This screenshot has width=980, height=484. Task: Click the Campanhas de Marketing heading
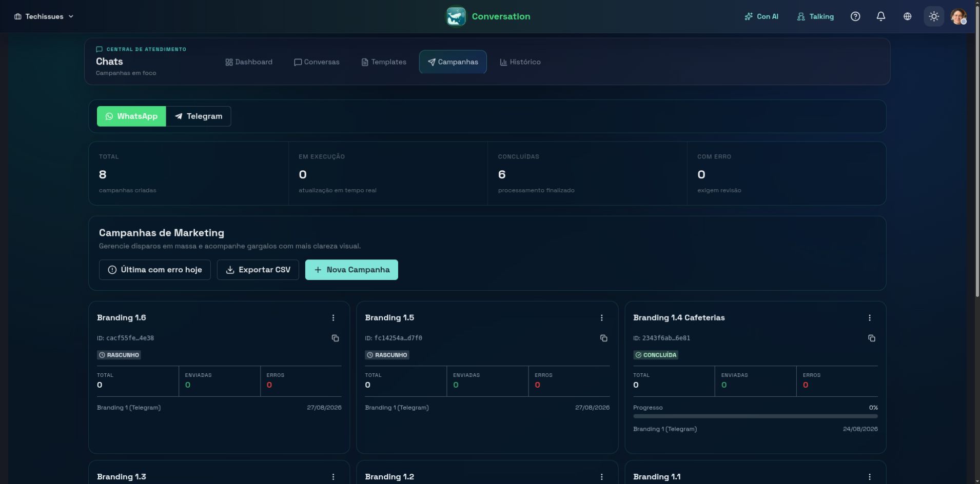[162, 233]
